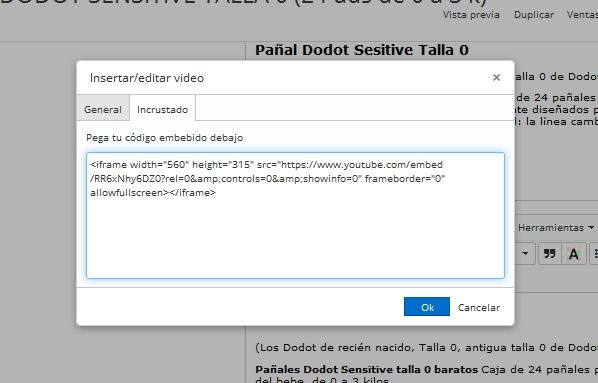The image size is (598, 383).
Task: Cancel the video dialog
Action: click(x=479, y=307)
